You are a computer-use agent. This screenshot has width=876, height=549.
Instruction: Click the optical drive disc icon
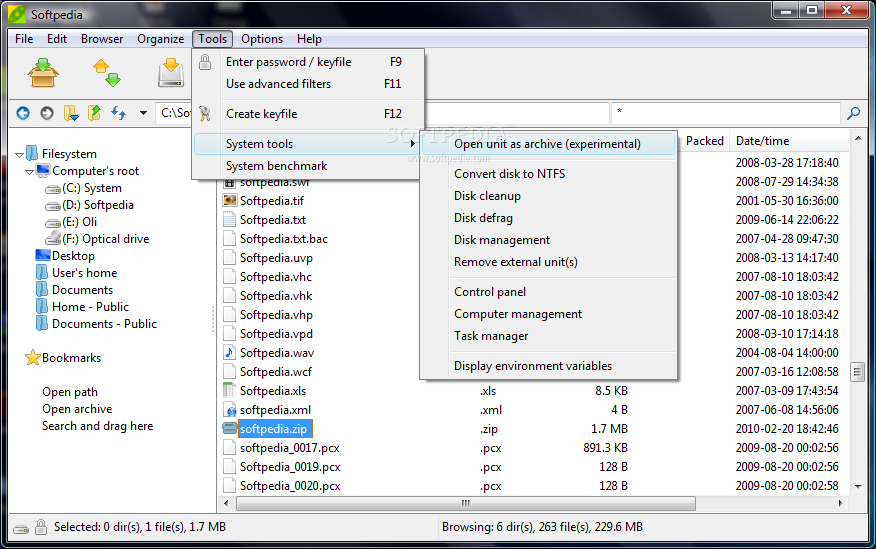tap(53, 238)
